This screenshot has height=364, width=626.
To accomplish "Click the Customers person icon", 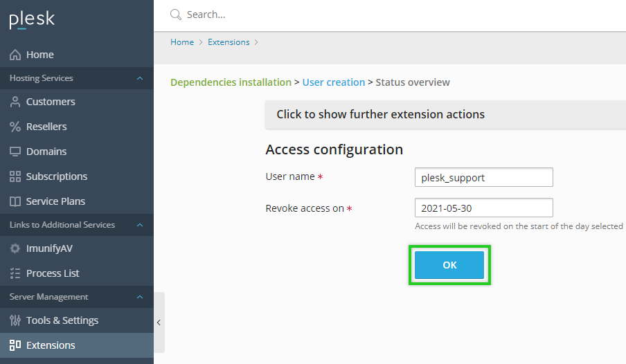I will [x=15, y=102].
